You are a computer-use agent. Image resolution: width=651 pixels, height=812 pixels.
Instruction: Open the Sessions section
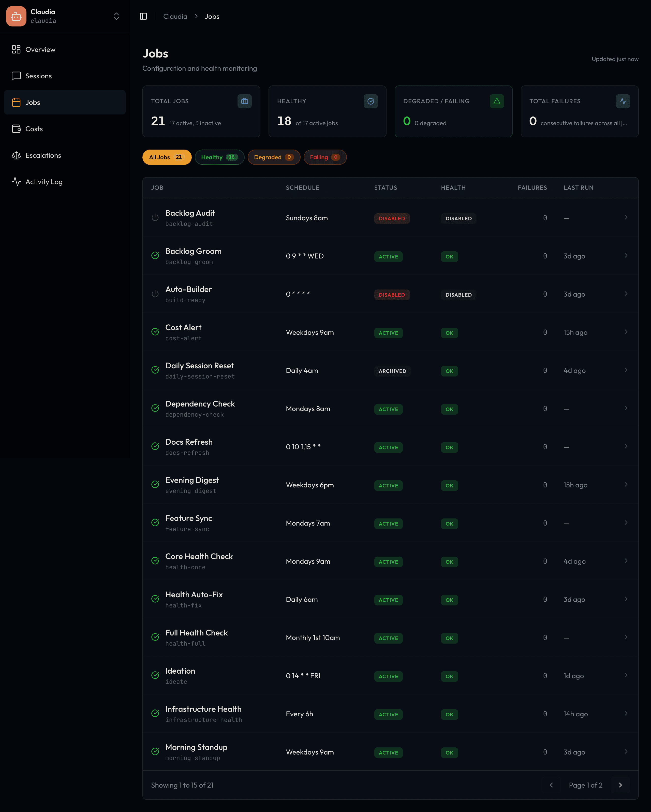[x=38, y=76]
